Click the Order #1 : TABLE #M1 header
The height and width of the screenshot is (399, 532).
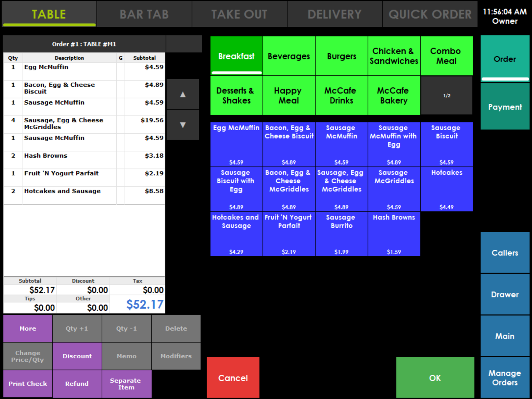point(84,44)
